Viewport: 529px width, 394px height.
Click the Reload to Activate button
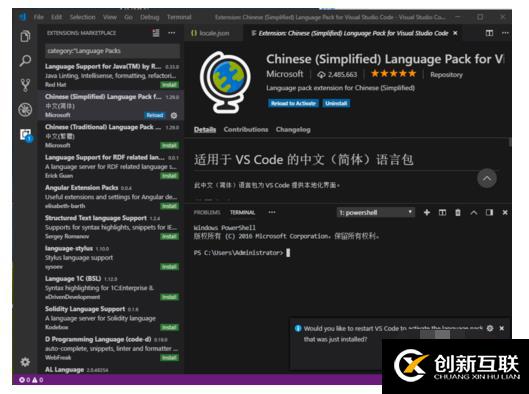[293, 103]
